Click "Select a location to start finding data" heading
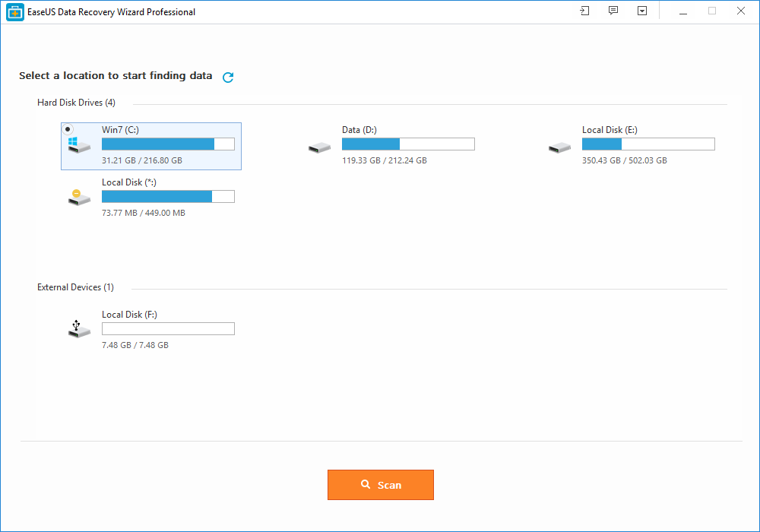The width and height of the screenshot is (760, 532). pos(116,75)
